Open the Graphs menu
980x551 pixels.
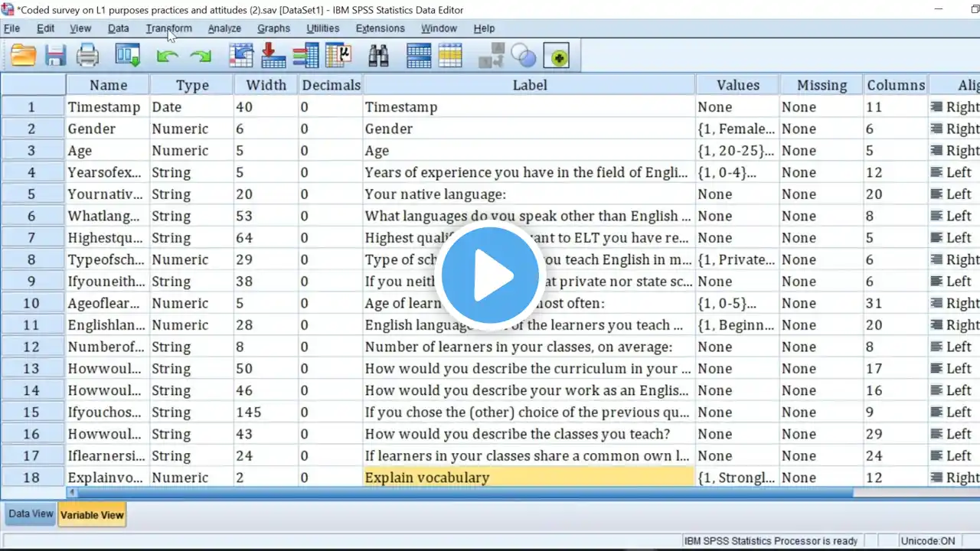click(x=273, y=28)
